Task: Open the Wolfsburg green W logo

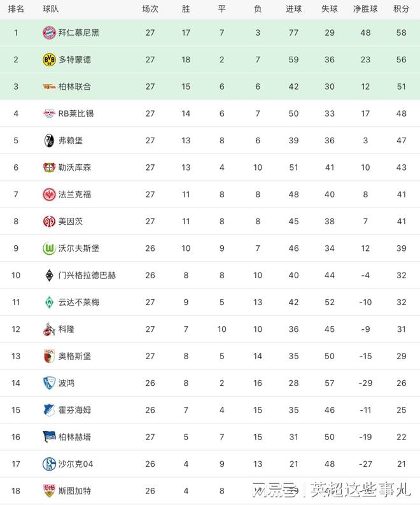Action: (x=48, y=248)
